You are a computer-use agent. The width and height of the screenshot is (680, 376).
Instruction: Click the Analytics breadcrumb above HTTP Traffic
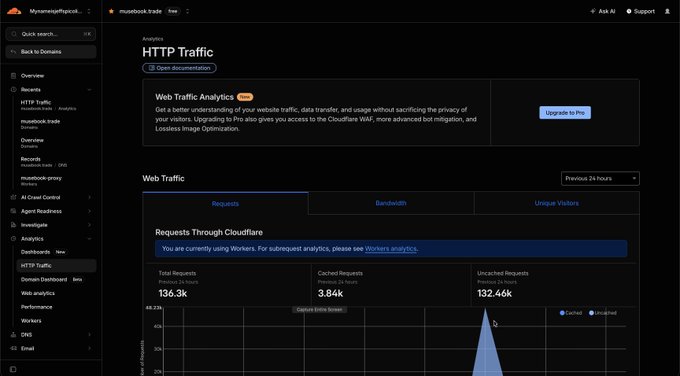pos(153,39)
